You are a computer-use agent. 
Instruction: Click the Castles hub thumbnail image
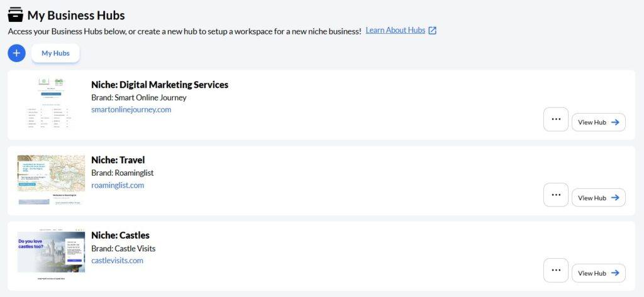pyautogui.click(x=51, y=254)
